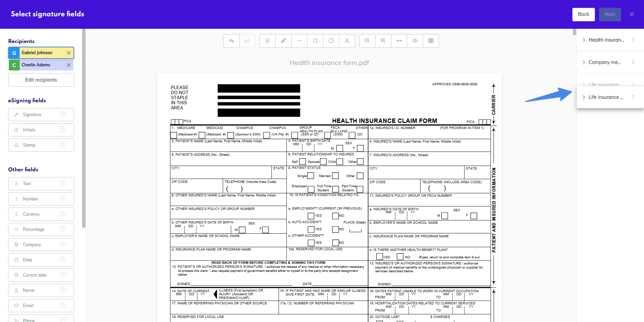Select the pencil drawing tool
The height and width of the screenshot is (322, 644).
coord(283,41)
